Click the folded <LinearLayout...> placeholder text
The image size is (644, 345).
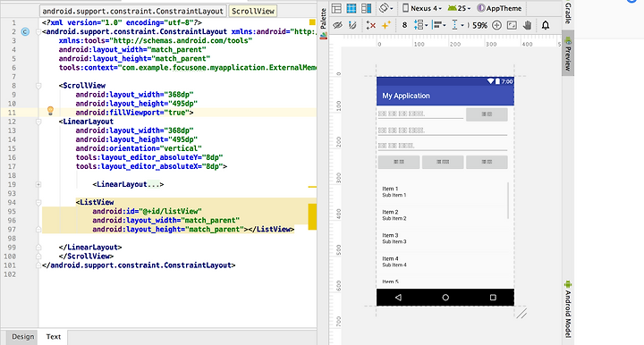pyautogui.click(x=128, y=185)
